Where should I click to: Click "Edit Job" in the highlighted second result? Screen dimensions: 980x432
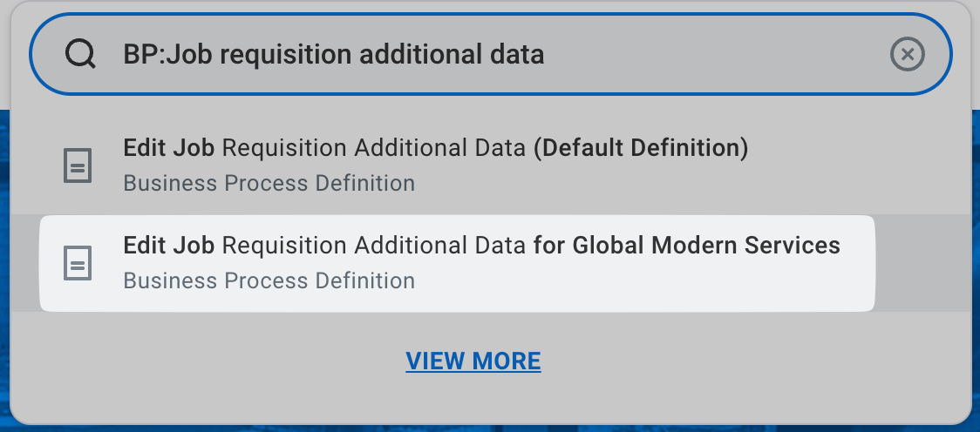pos(169,246)
